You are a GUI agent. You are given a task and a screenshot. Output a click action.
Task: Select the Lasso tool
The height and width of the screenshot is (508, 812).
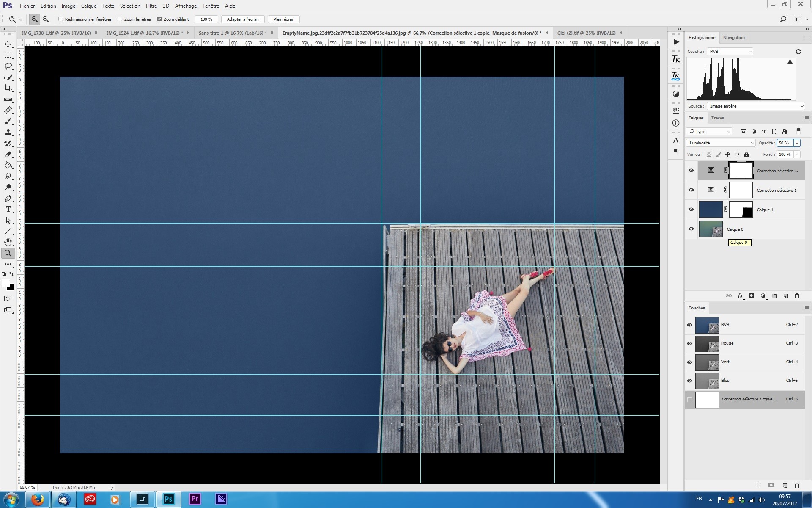point(8,66)
